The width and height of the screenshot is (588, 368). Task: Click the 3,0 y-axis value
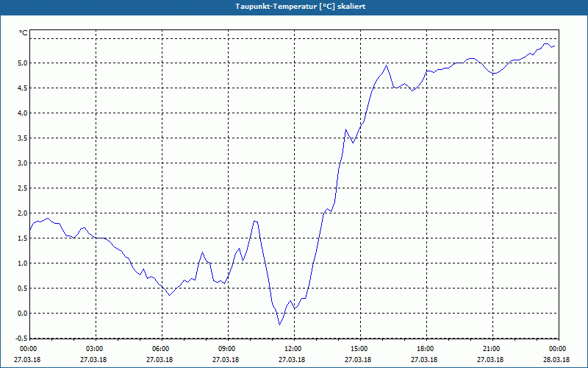click(23, 163)
